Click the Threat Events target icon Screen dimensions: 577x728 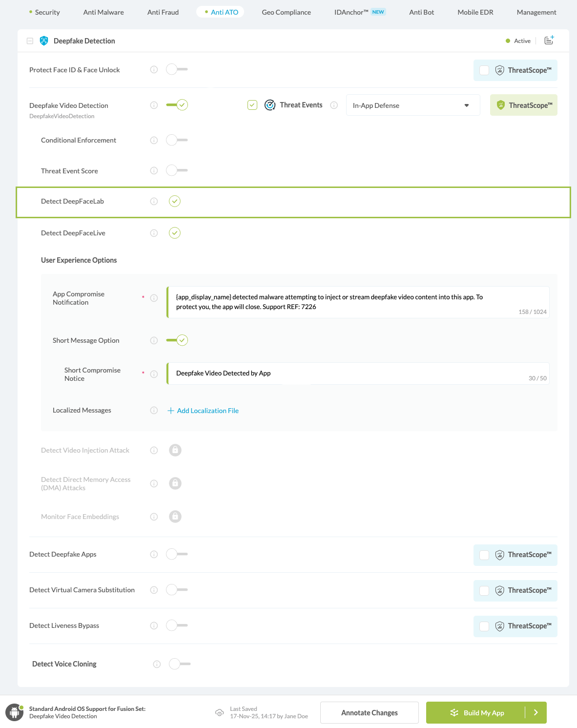pos(269,104)
